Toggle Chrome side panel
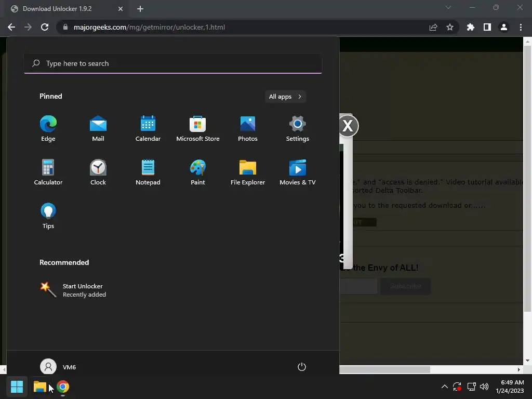 tap(487, 27)
